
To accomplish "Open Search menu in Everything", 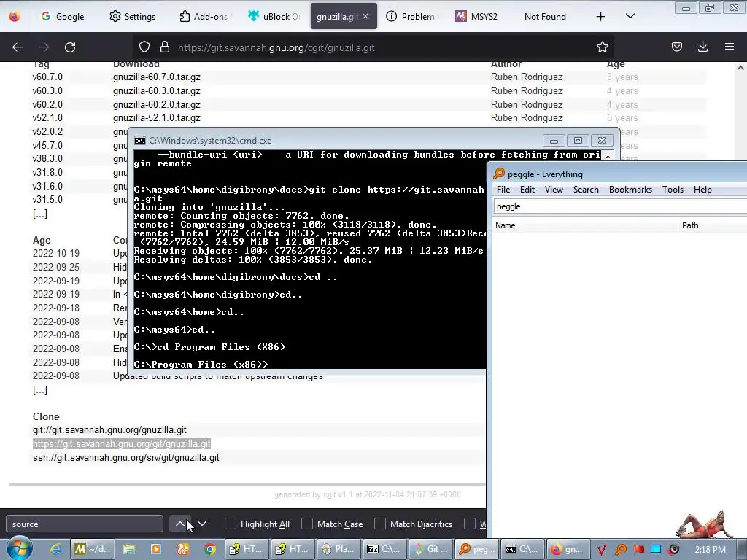I will (586, 189).
